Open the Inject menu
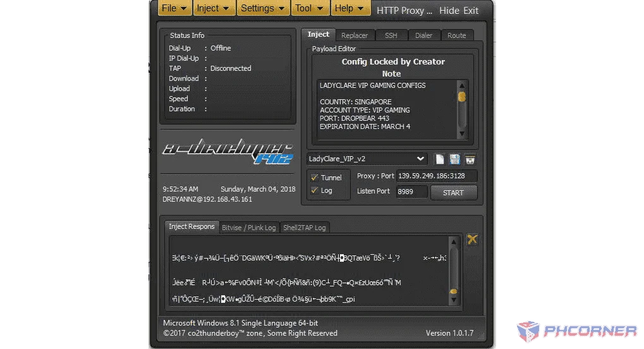 coord(213,8)
